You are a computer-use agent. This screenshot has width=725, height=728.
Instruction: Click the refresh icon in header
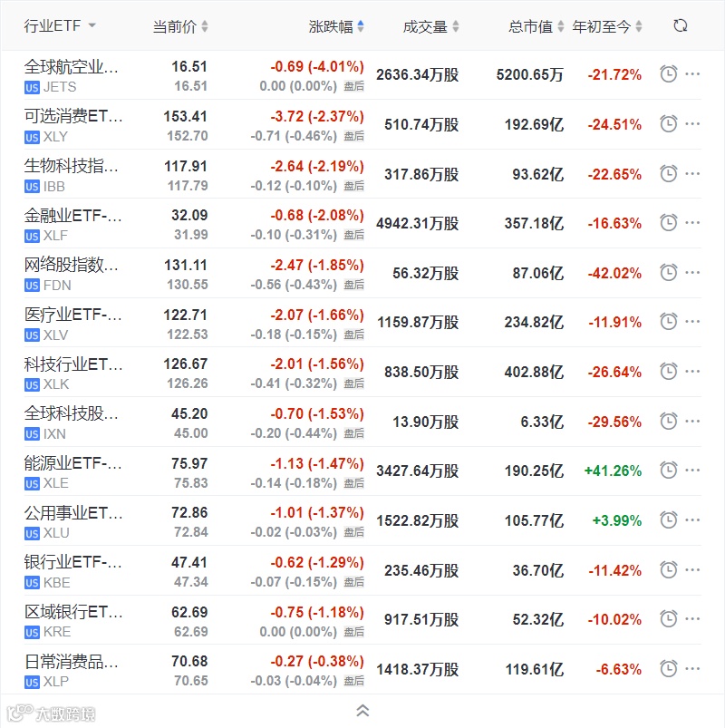[681, 25]
